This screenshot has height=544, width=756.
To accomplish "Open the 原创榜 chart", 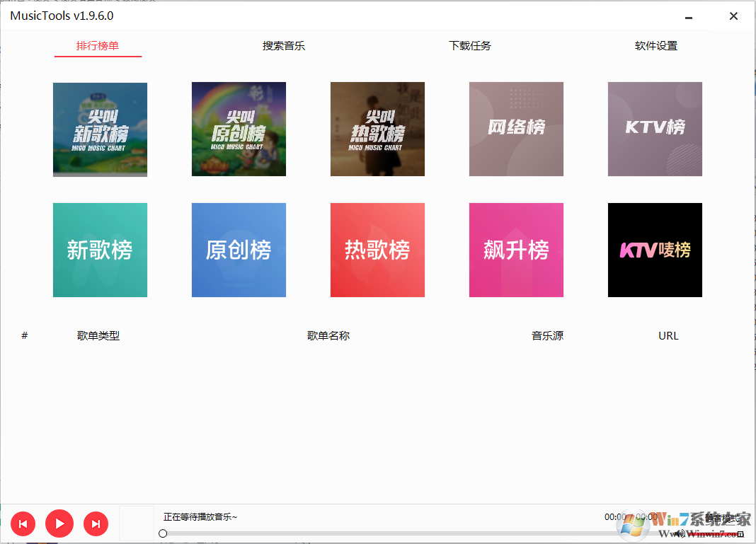I will click(x=239, y=250).
